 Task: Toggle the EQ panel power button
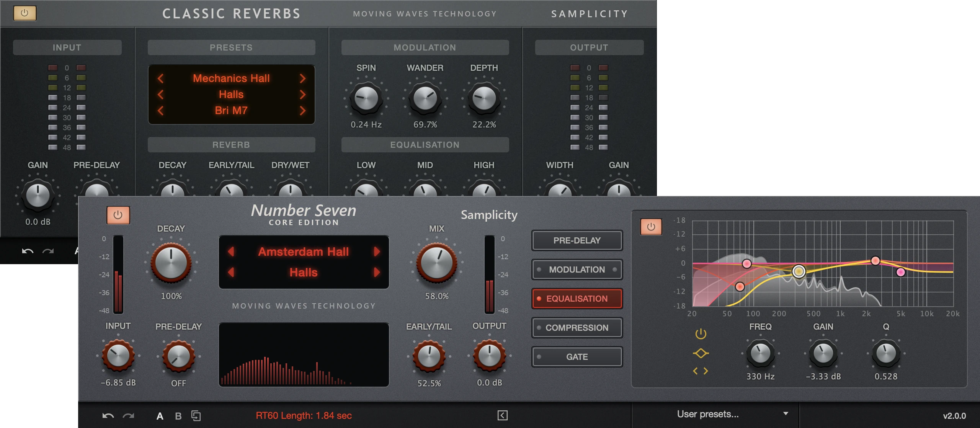(x=651, y=227)
